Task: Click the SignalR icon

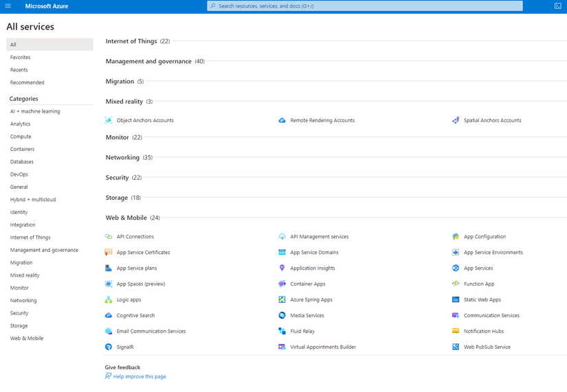Action: click(109, 347)
